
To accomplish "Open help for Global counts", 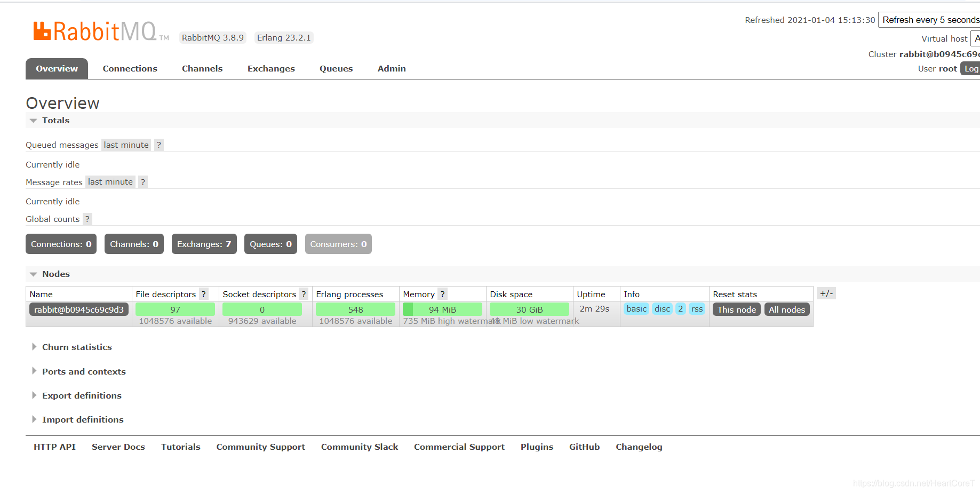I will tap(87, 219).
